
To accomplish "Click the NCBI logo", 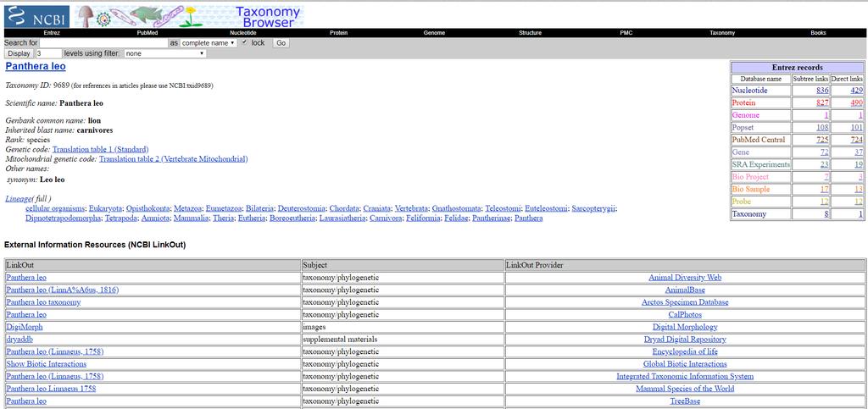I will (x=37, y=17).
